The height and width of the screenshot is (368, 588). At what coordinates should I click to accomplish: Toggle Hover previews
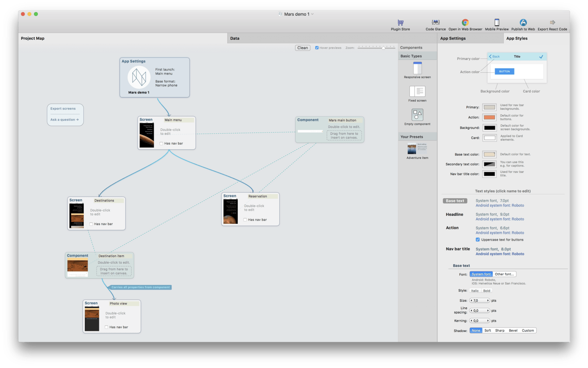coord(317,48)
